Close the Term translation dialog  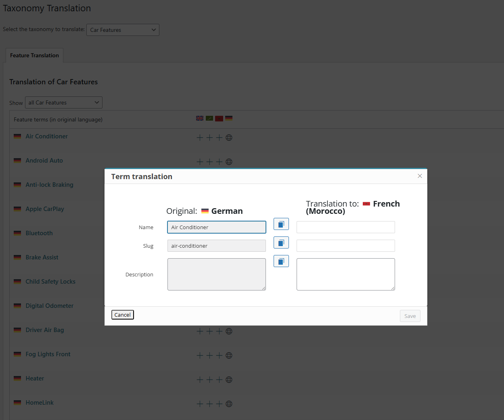(x=420, y=176)
